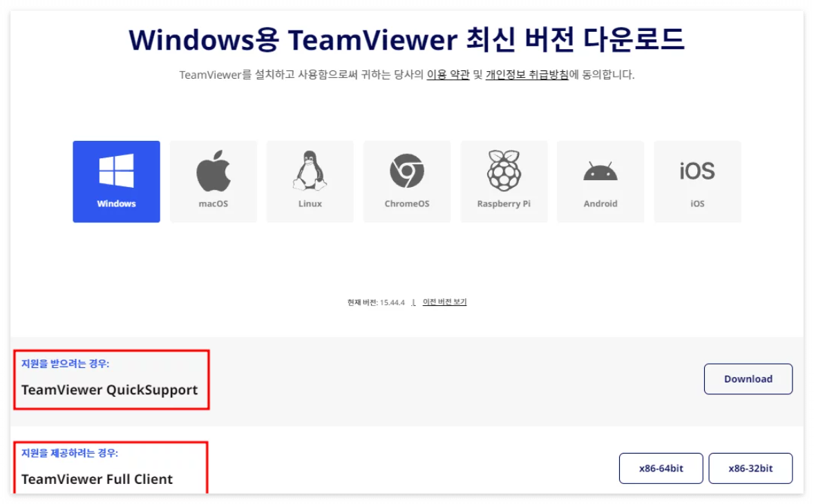Click Download for TeamViewer QuickSupport
The image size is (814, 504).
pos(748,378)
